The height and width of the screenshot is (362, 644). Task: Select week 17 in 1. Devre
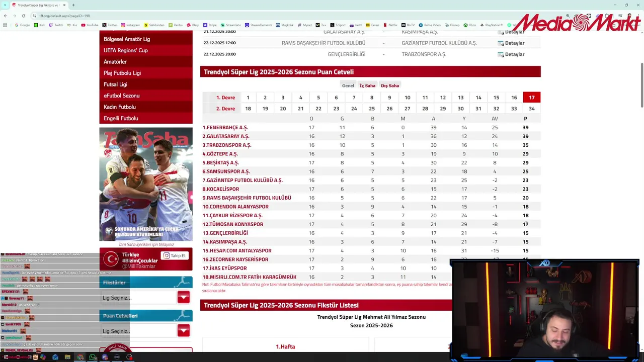pos(532,98)
